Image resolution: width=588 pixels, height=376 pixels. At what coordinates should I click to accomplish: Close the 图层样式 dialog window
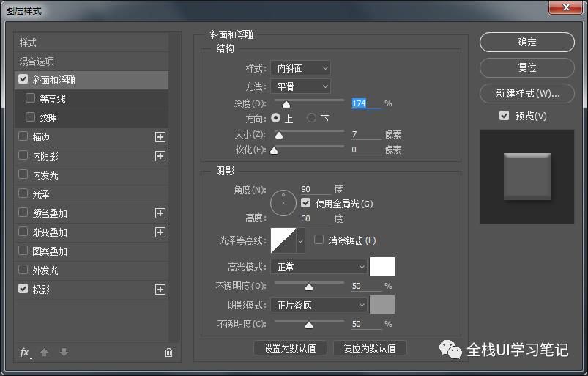click(x=566, y=7)
